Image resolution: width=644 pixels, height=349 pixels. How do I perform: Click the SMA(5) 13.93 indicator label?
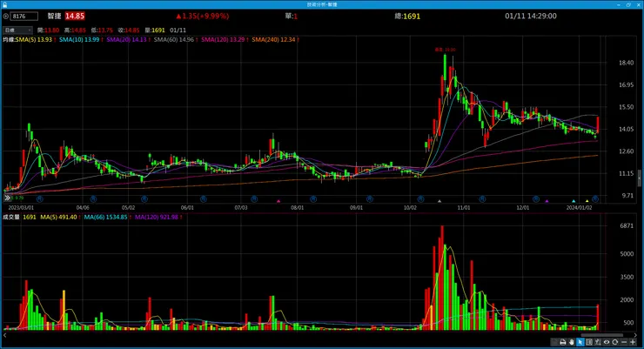pos(34,40)
